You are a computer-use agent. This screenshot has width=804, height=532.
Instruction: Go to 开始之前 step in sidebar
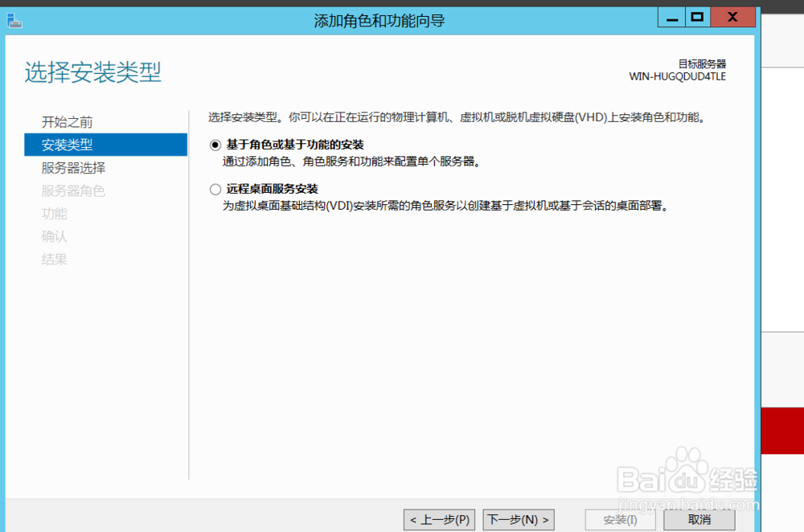pos(68,122)
